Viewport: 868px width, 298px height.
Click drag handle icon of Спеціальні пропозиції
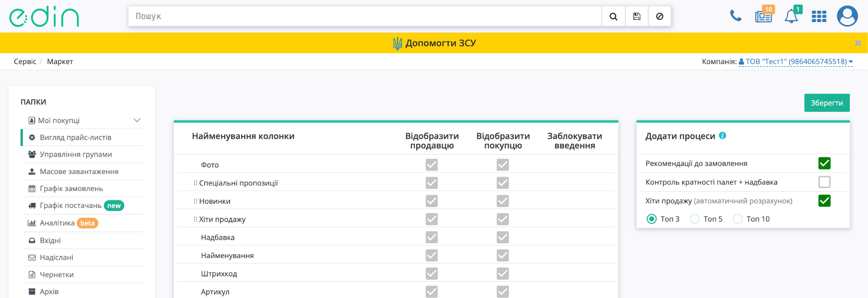tap(195, 183)
